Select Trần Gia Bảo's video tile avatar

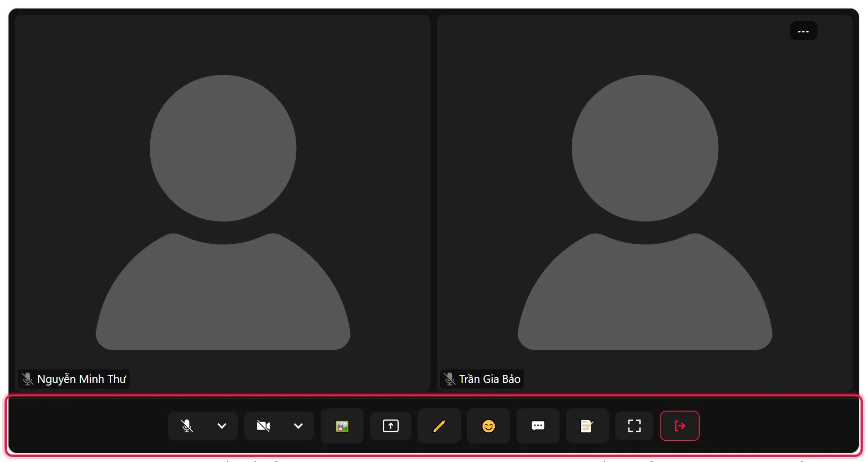coord(645,212)
